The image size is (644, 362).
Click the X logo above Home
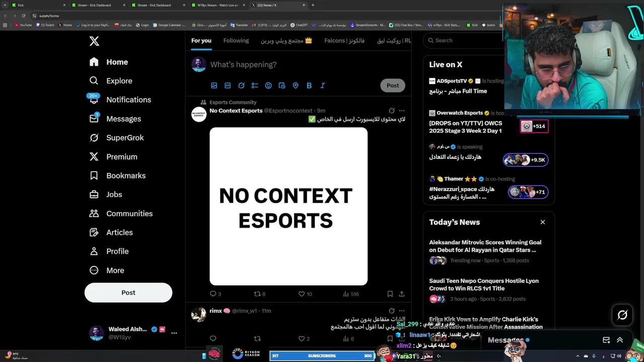[x=94, y=41]
